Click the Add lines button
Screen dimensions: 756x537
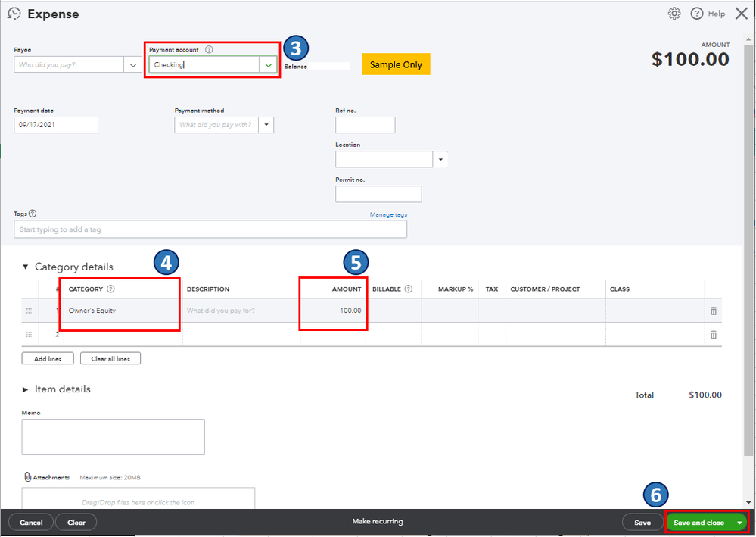coord(48,358)
